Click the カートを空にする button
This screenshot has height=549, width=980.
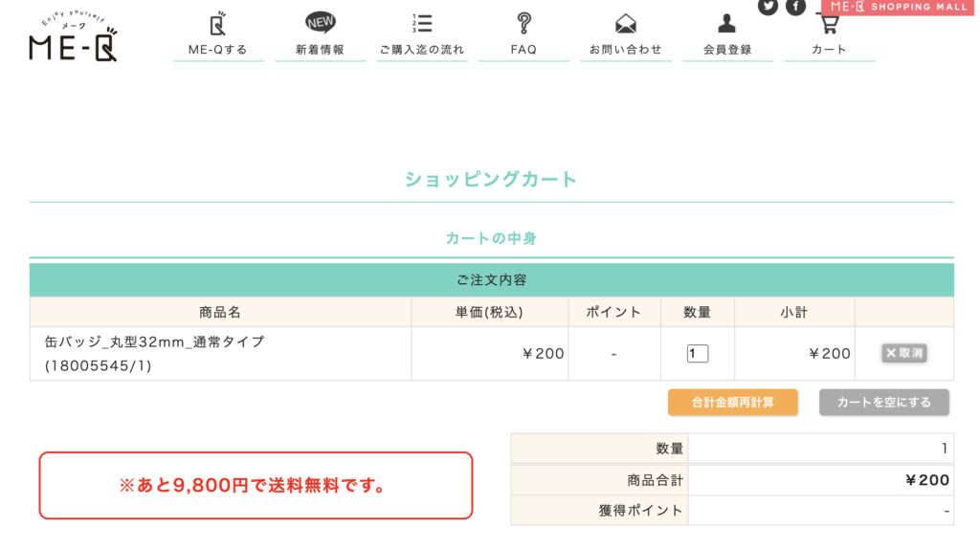pos(883,403)
